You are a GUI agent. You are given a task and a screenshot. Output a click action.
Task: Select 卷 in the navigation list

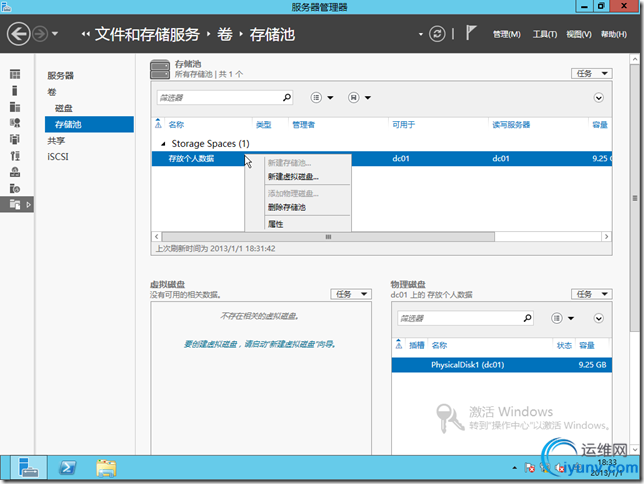click(x=52, y=92)
